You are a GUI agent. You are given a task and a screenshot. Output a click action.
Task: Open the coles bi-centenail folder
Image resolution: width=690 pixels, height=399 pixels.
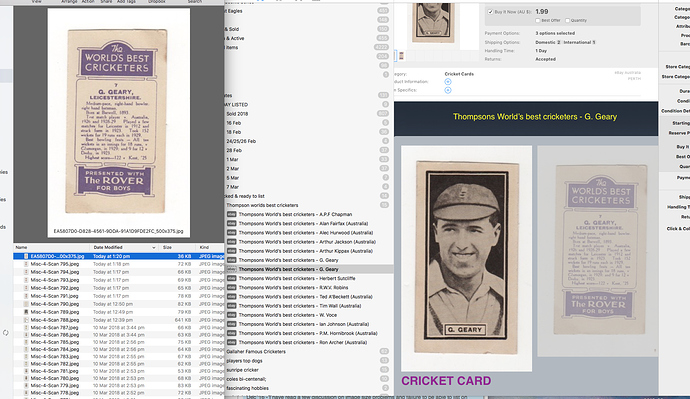click(246, 379)
